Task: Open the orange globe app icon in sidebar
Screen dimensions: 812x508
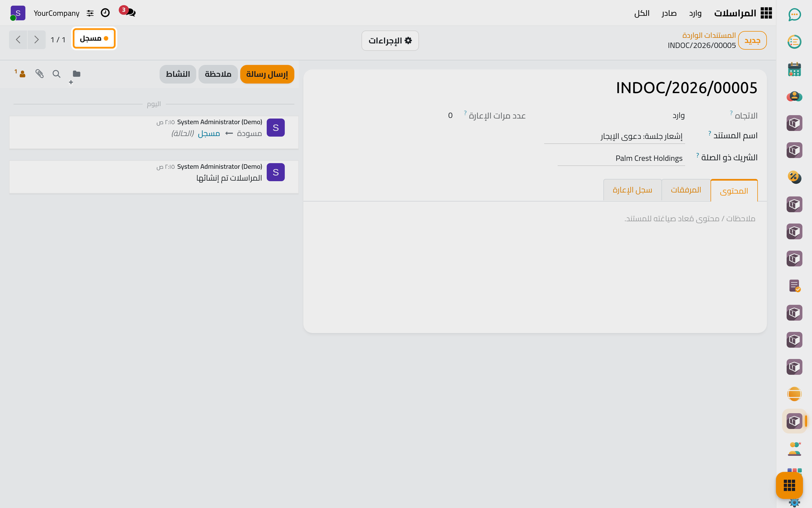Action: tap(794, 394)
